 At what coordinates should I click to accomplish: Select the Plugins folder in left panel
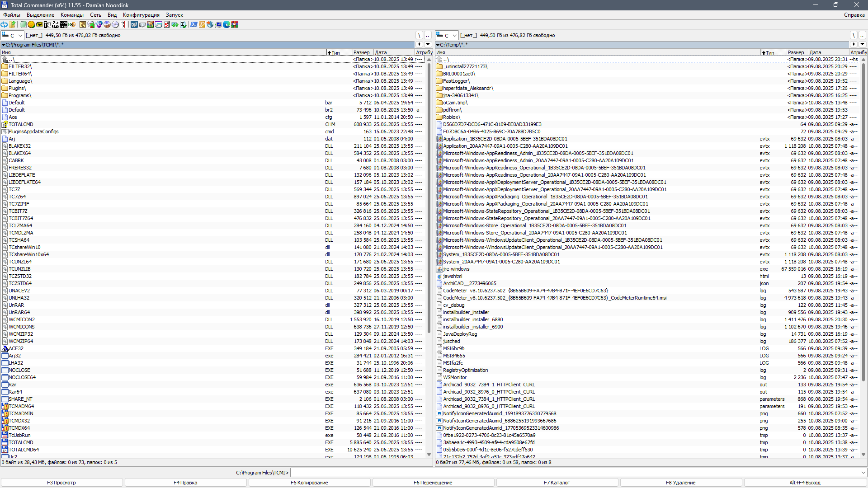(212, 88)
